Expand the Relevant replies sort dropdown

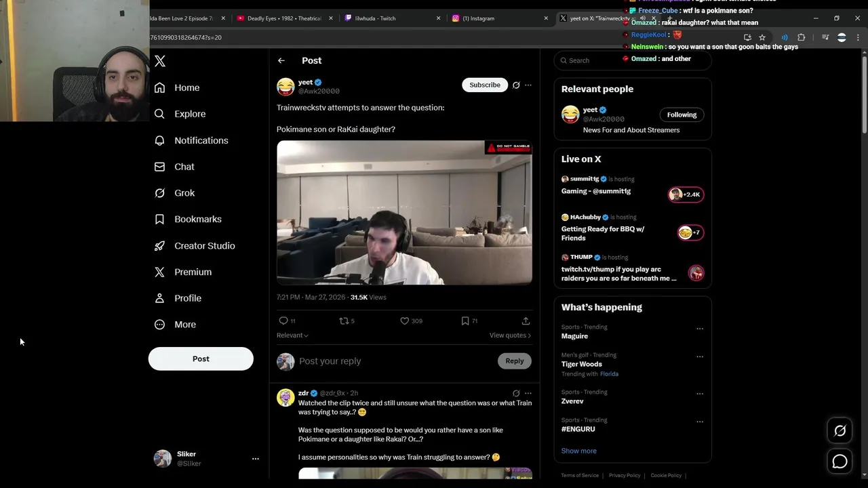point(292,335)
